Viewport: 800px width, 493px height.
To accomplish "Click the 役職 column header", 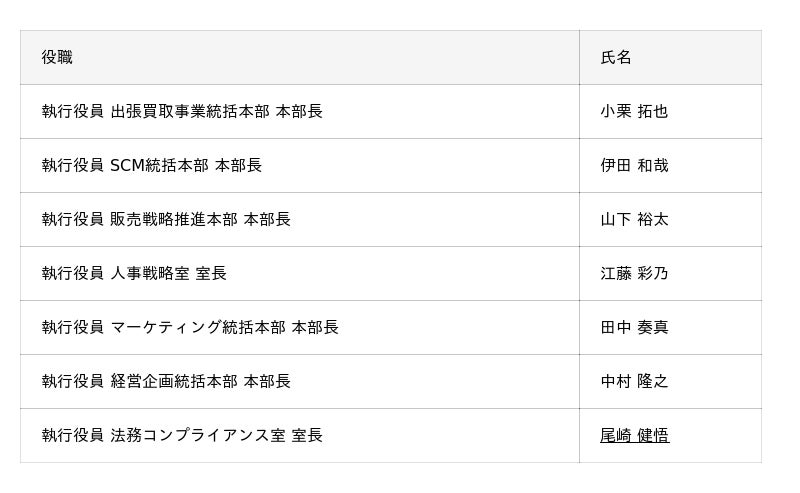I will point(57,58).
